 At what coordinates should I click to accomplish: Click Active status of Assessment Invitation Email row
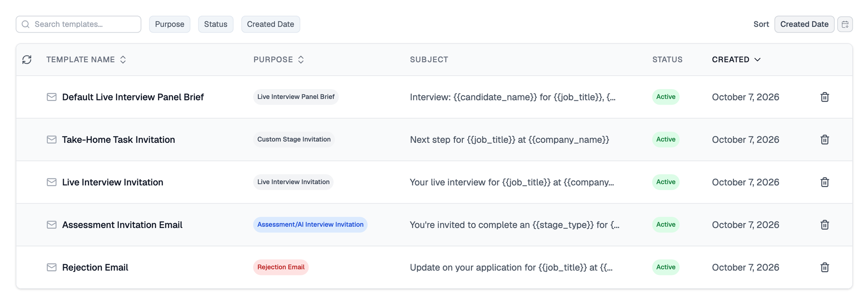tap(666, 225)
